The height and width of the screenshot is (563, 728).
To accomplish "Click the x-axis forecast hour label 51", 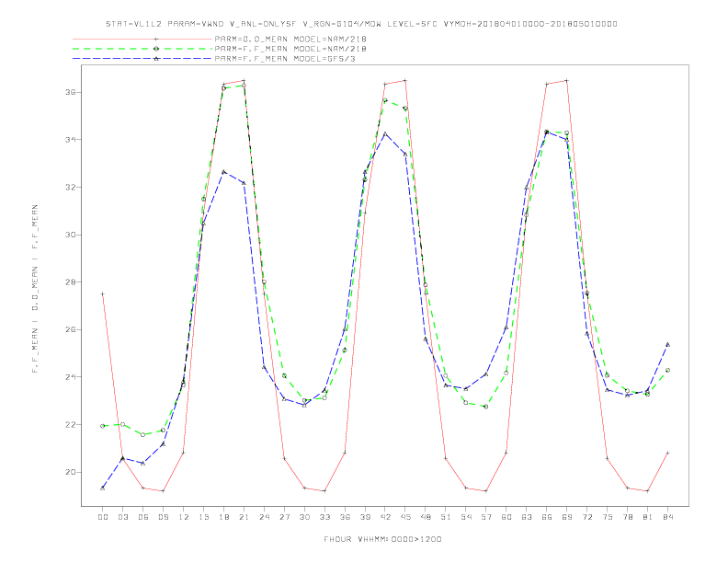I will (446, 517).
